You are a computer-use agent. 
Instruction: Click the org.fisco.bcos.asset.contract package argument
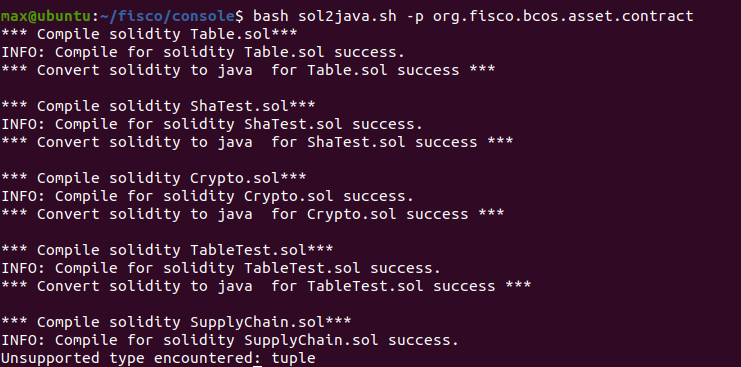click(x=563, y=16)
